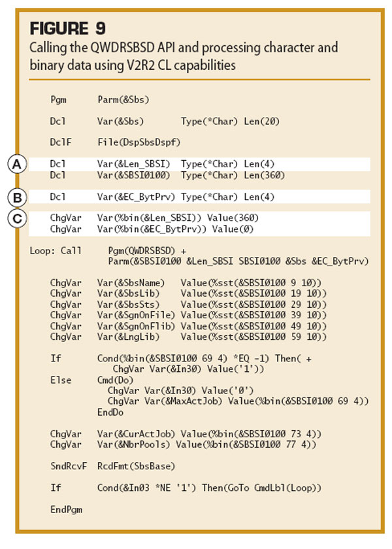Click the circled A callout marker
Image resolution: width=392 pixels, height=549 pixels.
[17, 164]
